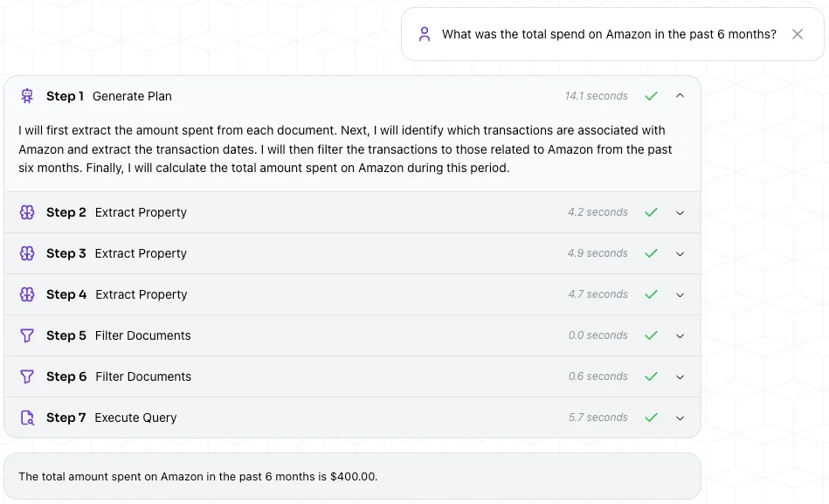Select the Step 6 Filter Documents row
The image size is (829, 504).
(142, 376)
